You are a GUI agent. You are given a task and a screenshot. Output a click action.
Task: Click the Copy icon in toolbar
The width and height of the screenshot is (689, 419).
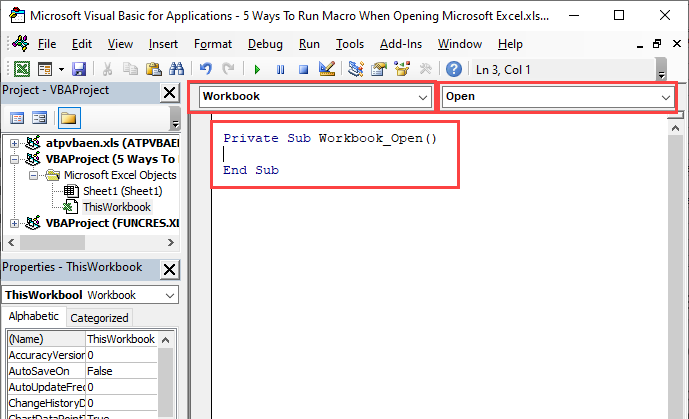130,69
